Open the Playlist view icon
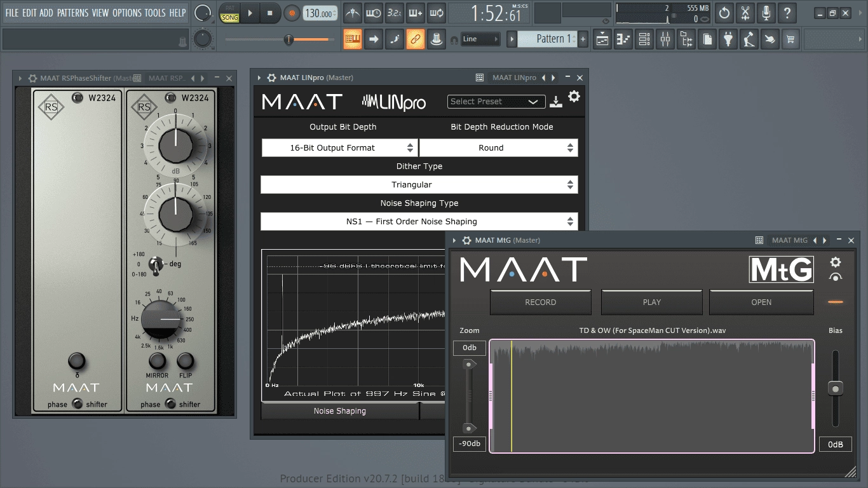This screenshot has width=868, height=488. coord(602,39)
